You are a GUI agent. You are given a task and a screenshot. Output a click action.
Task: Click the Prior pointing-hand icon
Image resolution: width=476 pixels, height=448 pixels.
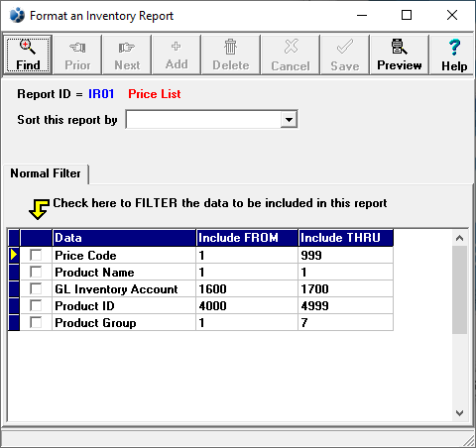(77, 48)
